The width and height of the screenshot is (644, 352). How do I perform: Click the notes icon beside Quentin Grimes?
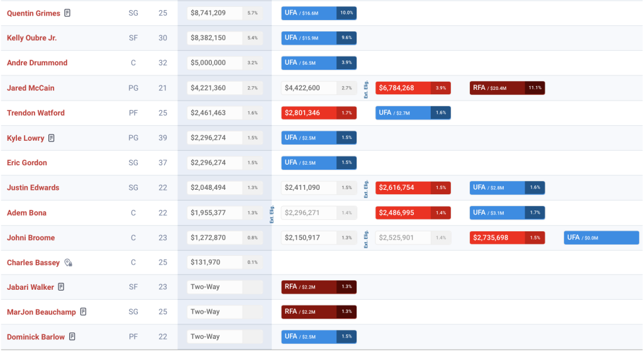(x=68, y=13)
